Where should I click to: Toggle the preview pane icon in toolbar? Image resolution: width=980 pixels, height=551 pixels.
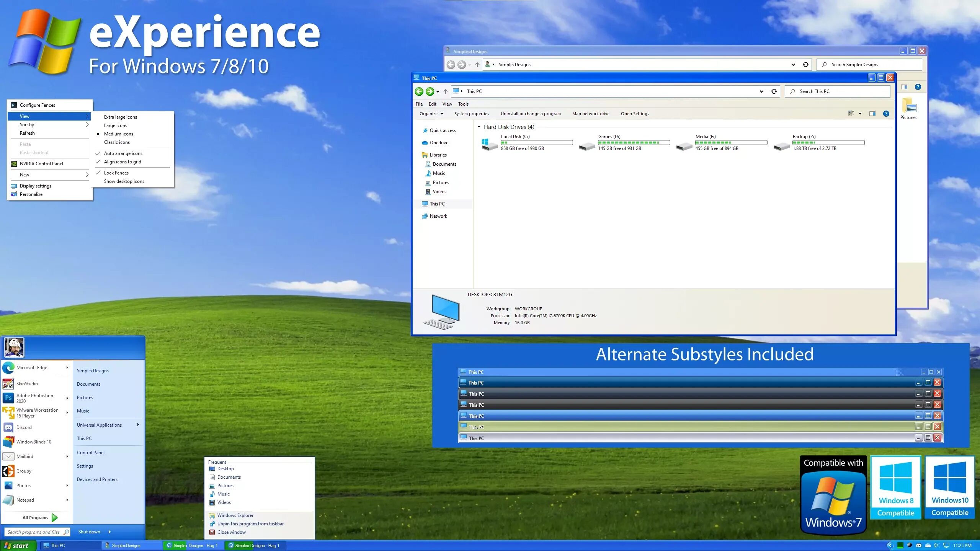point(872,114)
